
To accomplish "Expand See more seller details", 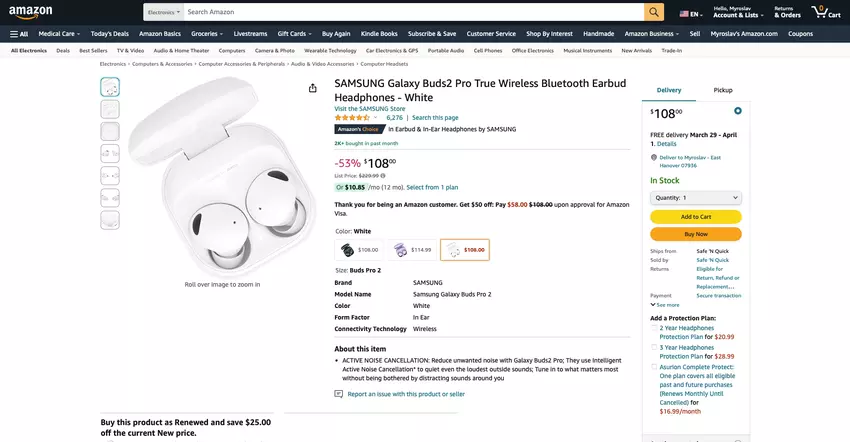I will [665, 305].
